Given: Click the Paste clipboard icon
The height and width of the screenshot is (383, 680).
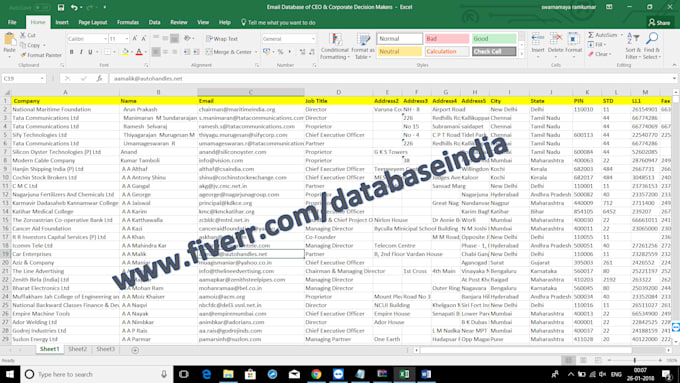Looking at the screenshot, I should coord(9,40).
